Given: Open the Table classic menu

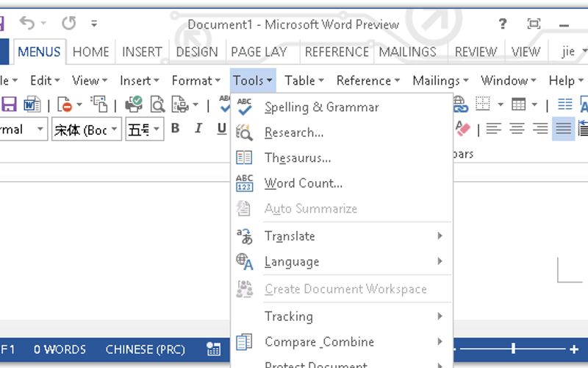Looking at the screenshot, I should tap(304, 80).
